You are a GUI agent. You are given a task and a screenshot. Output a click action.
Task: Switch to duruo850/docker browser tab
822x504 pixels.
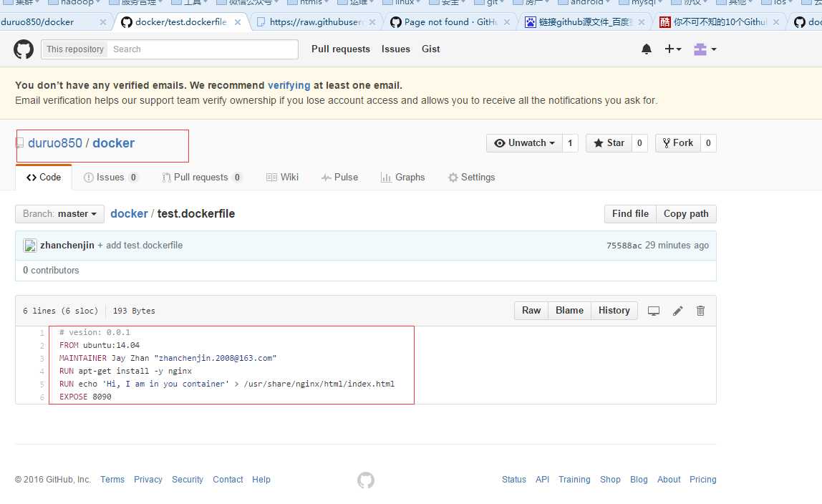click(x=52, y=22)
